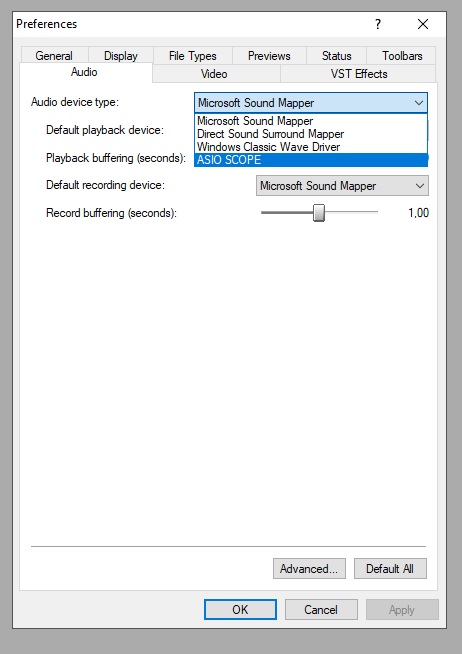The height and width of the screenshot is (654, 462).
Task: Click the Record buffering slider thumb
Action: (319, 213)
